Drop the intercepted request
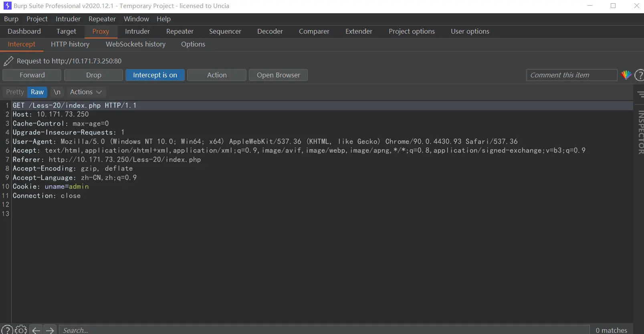This screenshot has width=644, height=334. coord(93,75)
